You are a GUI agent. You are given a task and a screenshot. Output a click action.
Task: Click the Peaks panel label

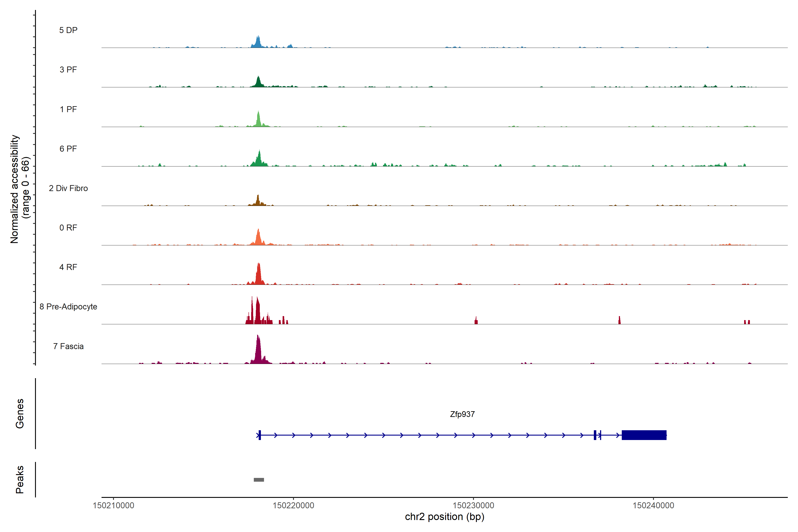click(x=20, y=479)
